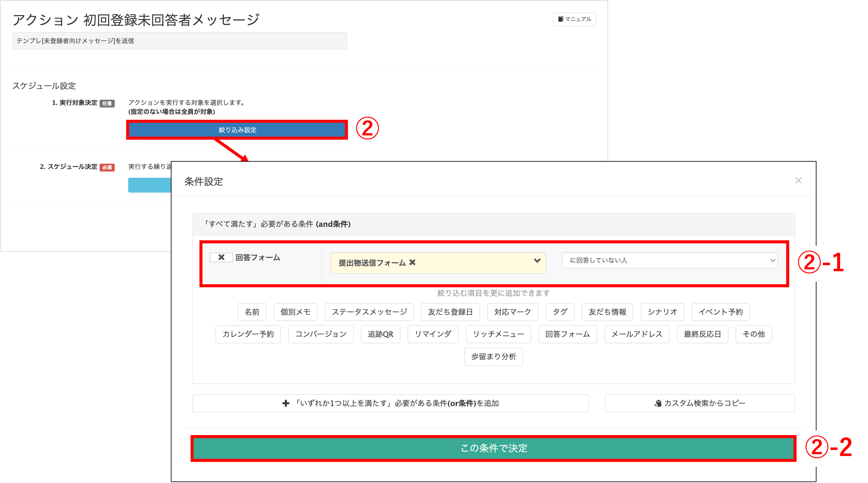The height and width of the screenshot is (483, 868).
Task: Open the に回答していない人 dropdown
Action: click(x=670, y=260)
